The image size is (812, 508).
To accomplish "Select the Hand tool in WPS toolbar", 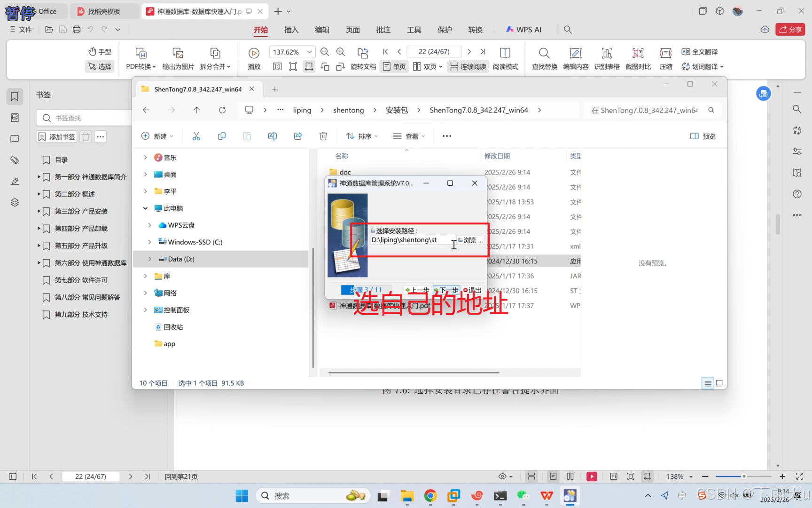I will (100, 52).
